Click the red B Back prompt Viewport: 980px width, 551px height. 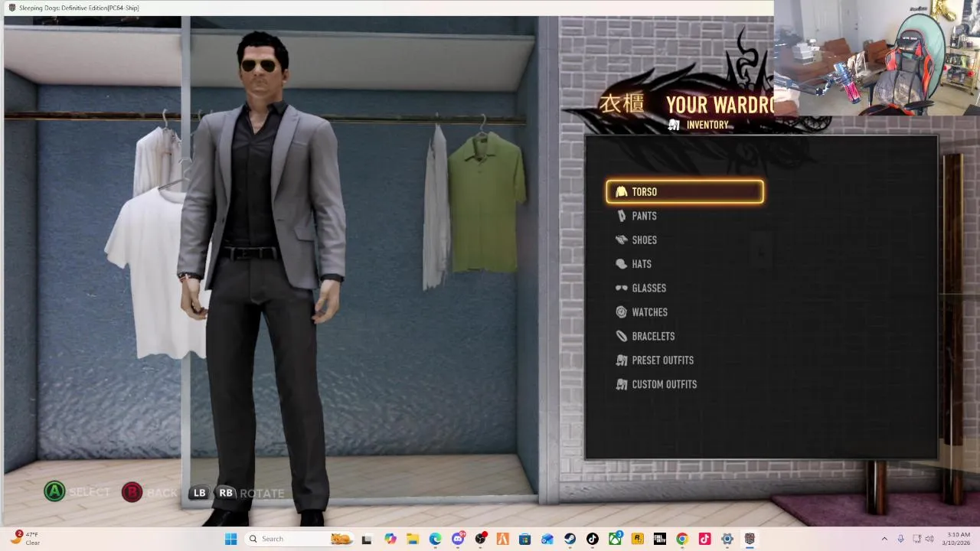pos(132,492)
